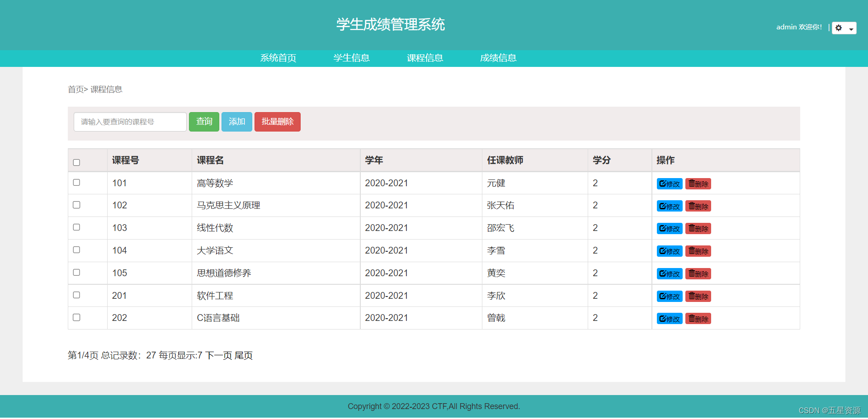This screenshot has height=419, width=868.
Task: Edit the 软件工程 course with 修改
Action: pos(670,297)
